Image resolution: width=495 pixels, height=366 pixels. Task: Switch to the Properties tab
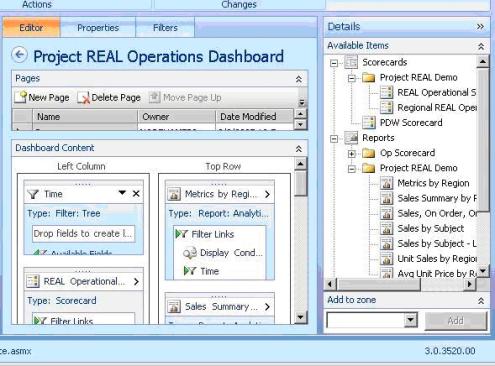(x=98, y=27)
